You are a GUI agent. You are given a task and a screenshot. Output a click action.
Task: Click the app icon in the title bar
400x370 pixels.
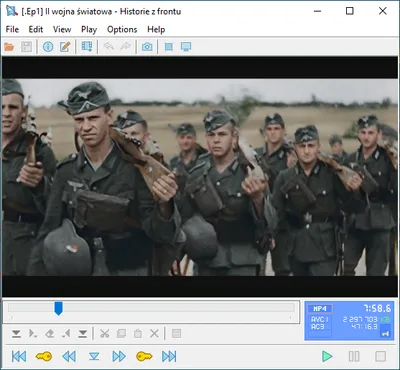12,11
